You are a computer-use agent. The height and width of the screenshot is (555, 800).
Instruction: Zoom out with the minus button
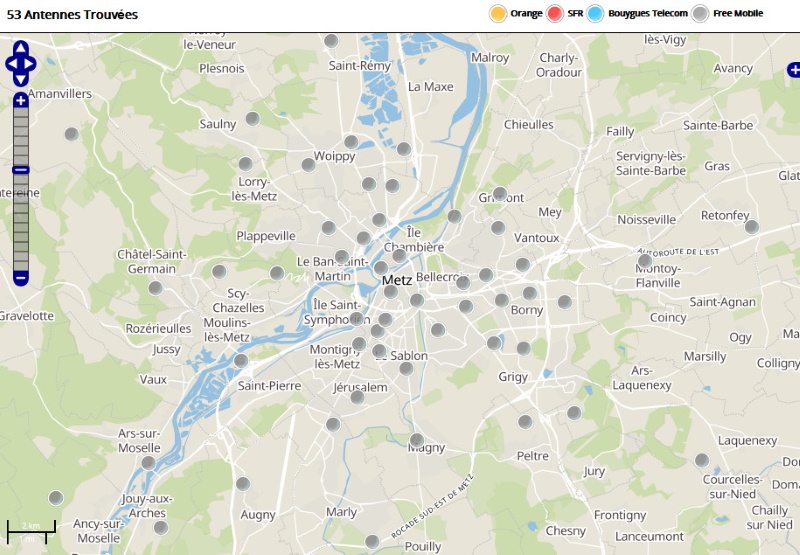click(x=20, y=279)
